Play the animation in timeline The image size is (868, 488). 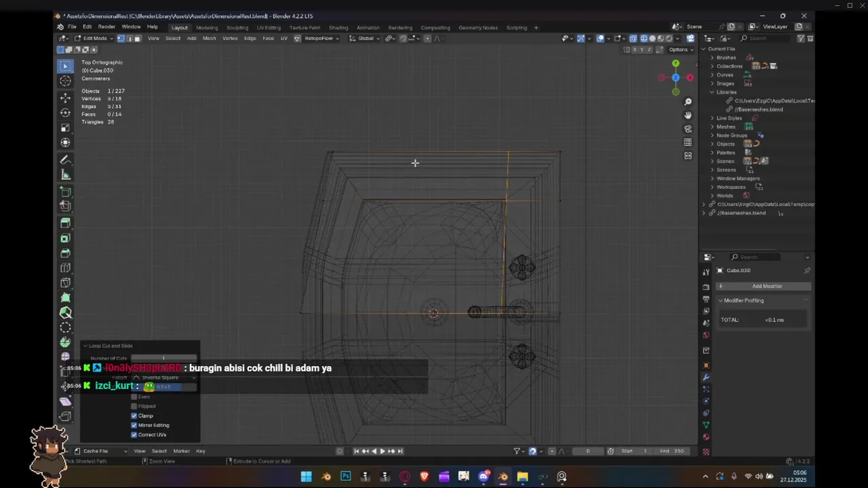(382, 451)
